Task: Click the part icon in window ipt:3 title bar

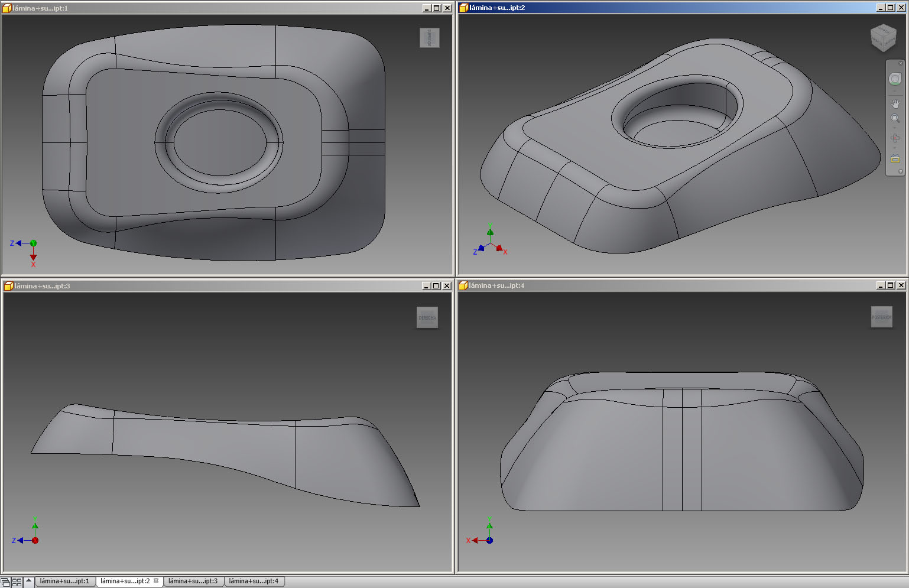Action: tap(8, 286)
